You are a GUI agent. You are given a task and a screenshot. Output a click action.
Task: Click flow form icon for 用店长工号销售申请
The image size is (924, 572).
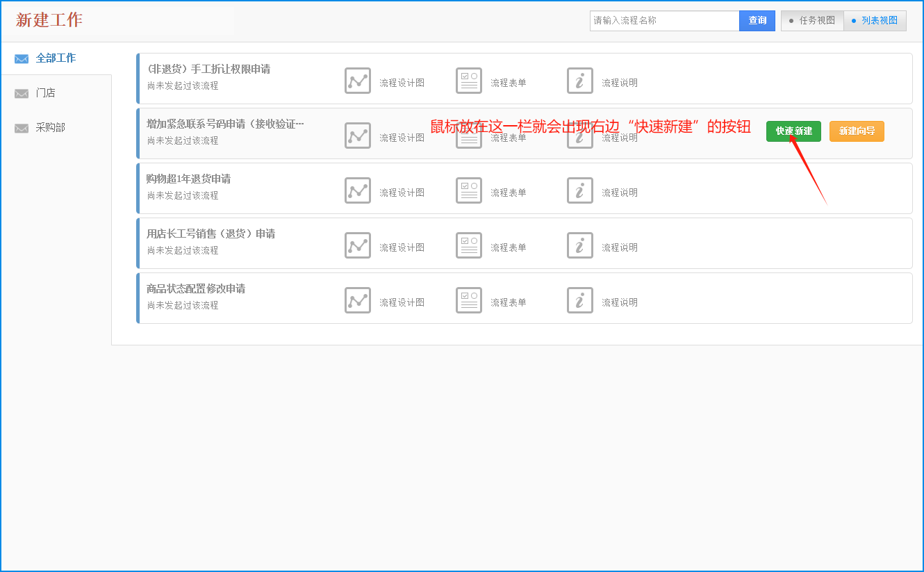coord(469,245)
